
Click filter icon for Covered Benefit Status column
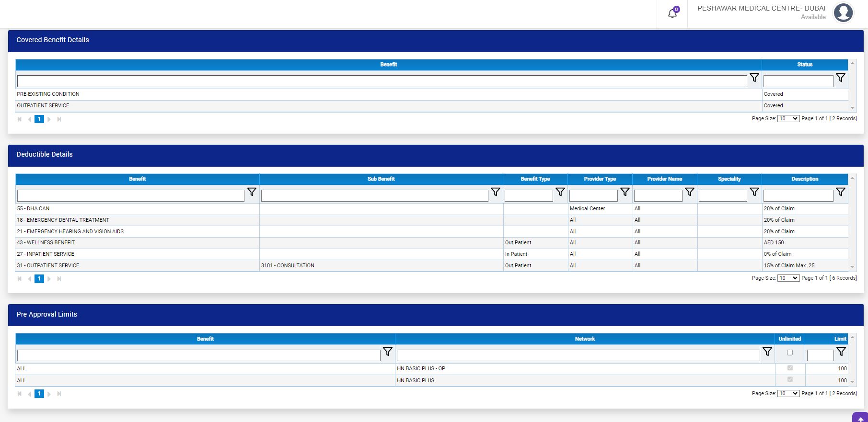tap(840, 78)
